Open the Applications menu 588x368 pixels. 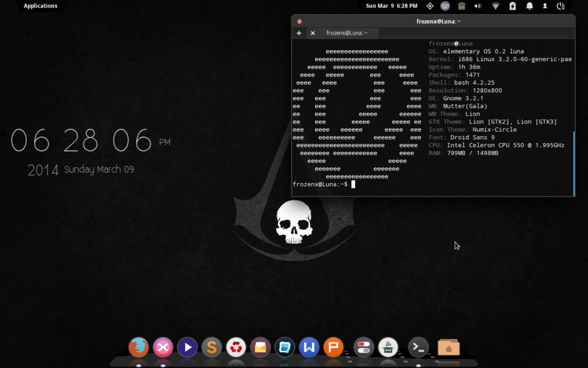[41, 6]
